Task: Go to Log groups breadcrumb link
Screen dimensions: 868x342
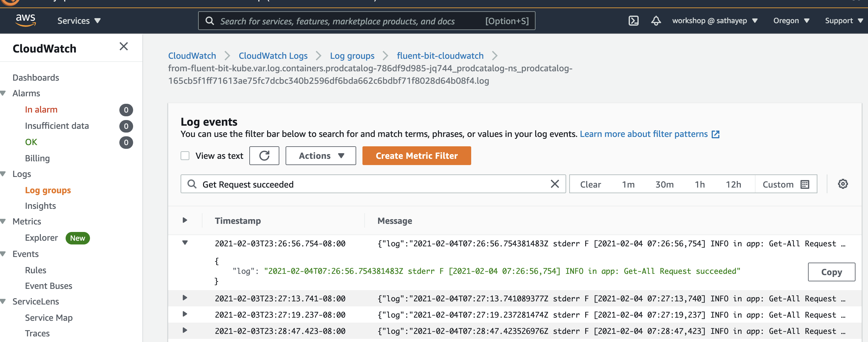Action: [x=352, y=56]
